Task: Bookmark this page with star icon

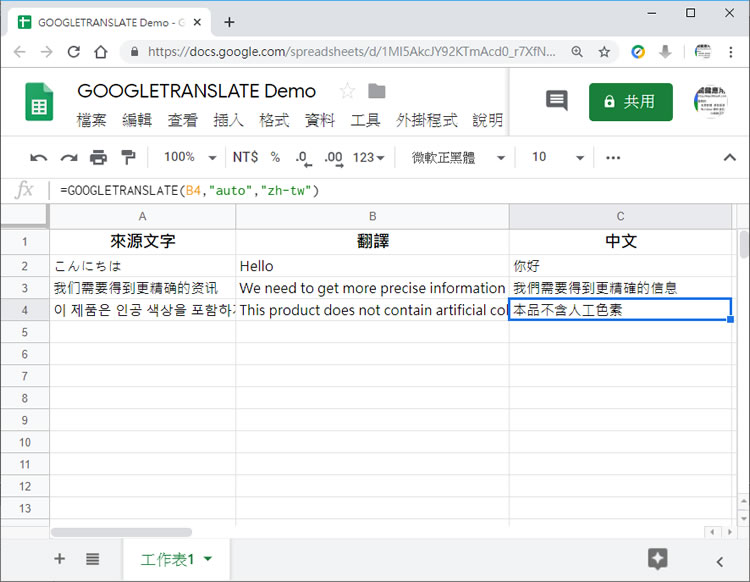Action: [x=605, y=52]
